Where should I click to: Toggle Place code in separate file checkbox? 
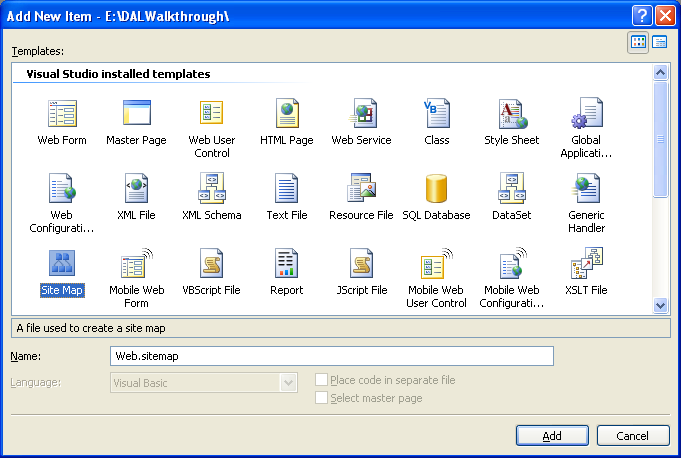click(321, 380)
